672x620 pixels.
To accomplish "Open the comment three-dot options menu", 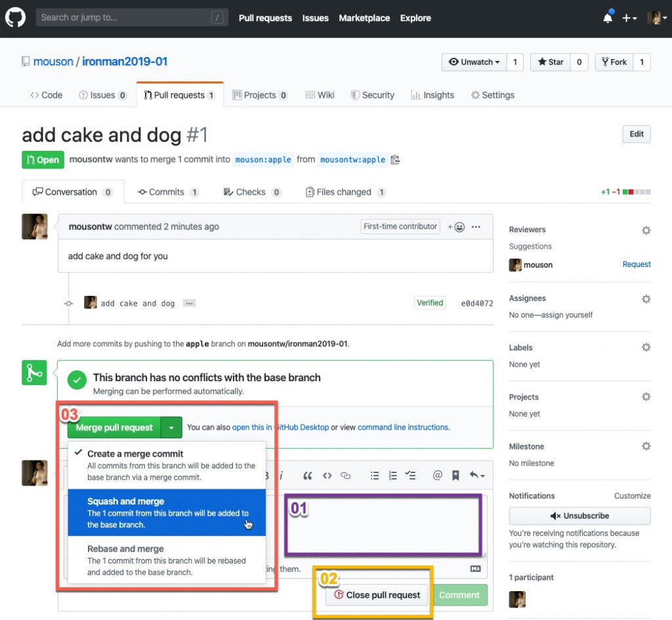I will tap(476, 226).
